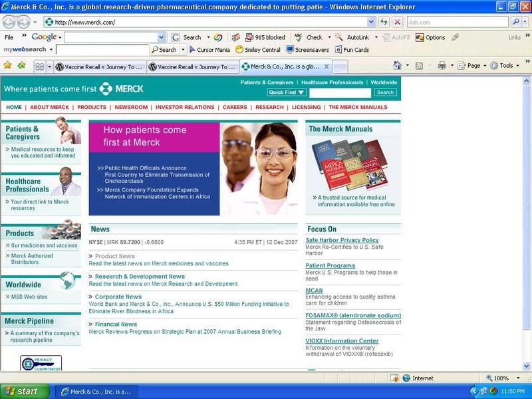Click the spell Check toolbar button
Image resolution: width=532 pixels, height=399 pixels.
309,37
